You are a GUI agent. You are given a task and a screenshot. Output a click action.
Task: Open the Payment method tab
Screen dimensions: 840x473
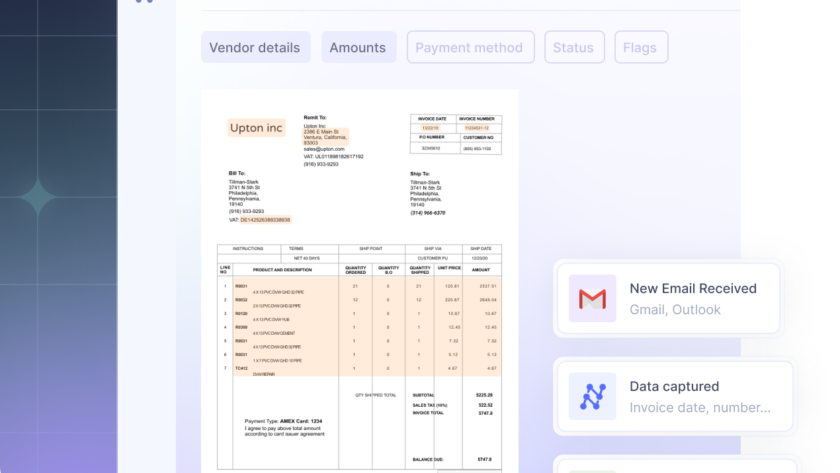tap(469, 47)
